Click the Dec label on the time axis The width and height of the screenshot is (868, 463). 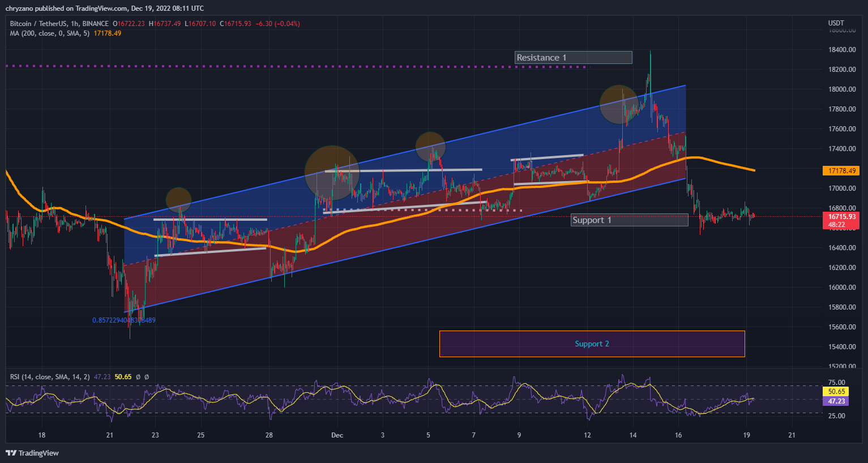click(x=337, y=435)
